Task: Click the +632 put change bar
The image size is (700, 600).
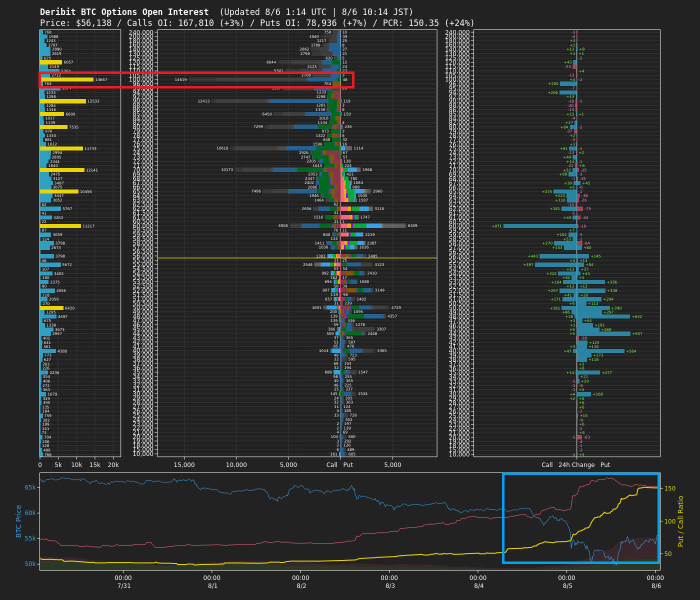Action: (x=603, y=316)
